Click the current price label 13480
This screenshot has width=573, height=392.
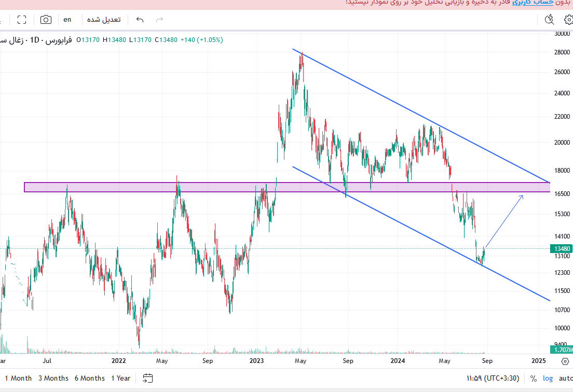[x=562, y=248]
